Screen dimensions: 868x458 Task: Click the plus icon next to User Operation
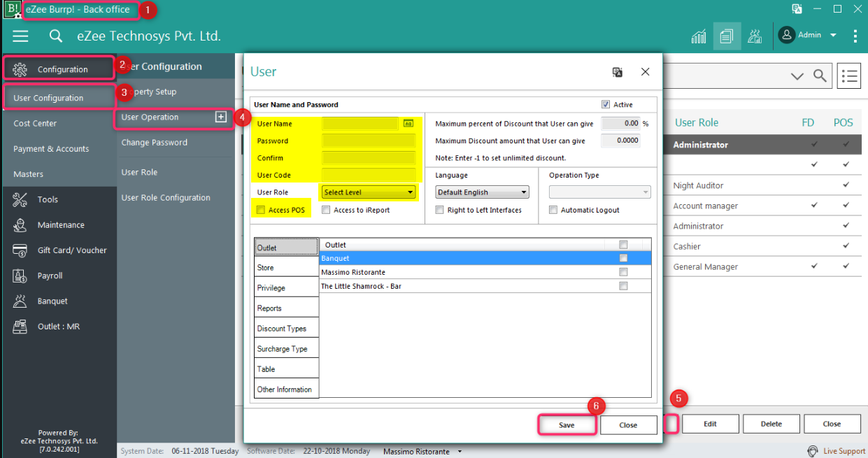221,117
